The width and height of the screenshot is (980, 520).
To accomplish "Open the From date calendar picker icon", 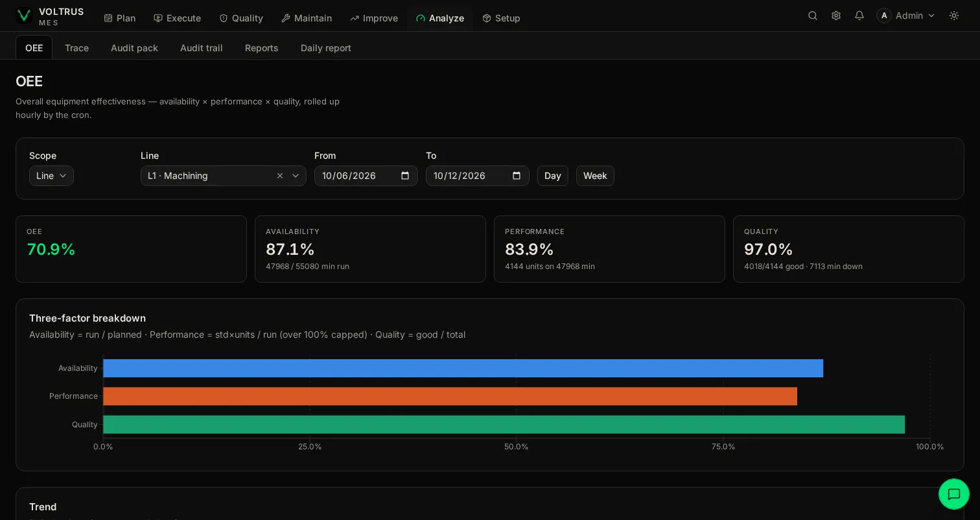I will pos(405,176).
